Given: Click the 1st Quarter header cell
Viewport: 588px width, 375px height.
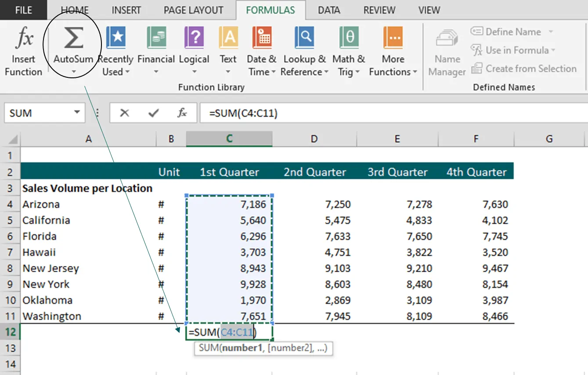Looking at the screenshot, I should coord(229,172).
